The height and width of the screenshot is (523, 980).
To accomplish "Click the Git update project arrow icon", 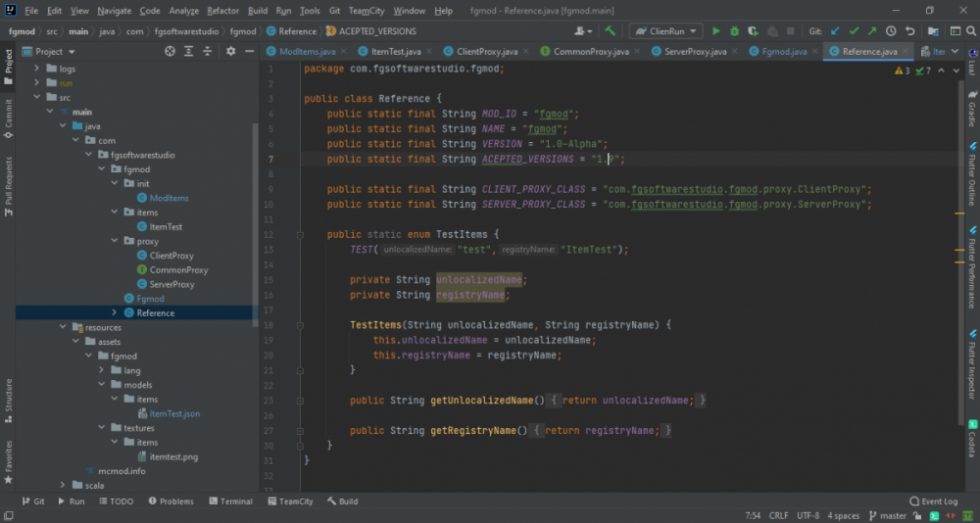I will tap(835, 31).
